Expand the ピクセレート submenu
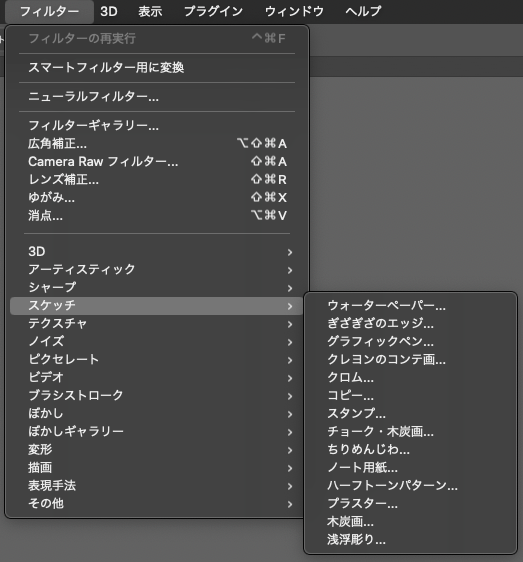 pos(157,359)
